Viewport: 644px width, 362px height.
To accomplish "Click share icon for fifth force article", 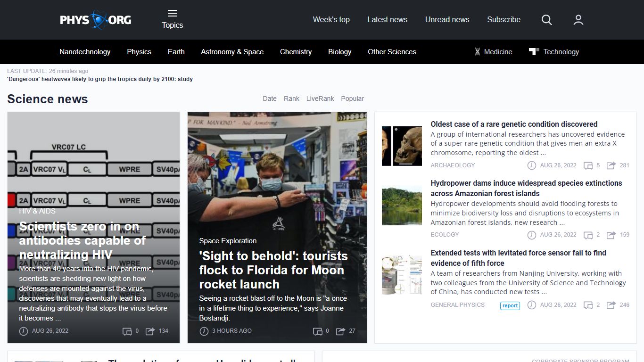I will tap(611, 305).
